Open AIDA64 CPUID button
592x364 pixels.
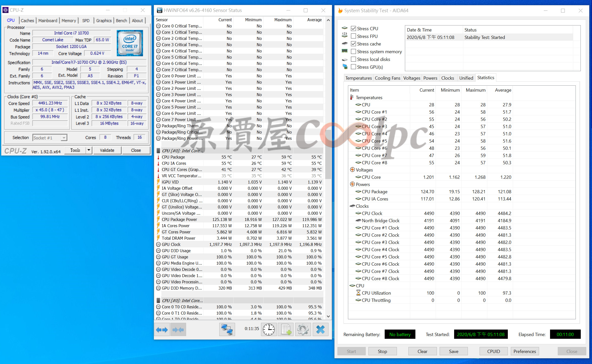(494, 351)
